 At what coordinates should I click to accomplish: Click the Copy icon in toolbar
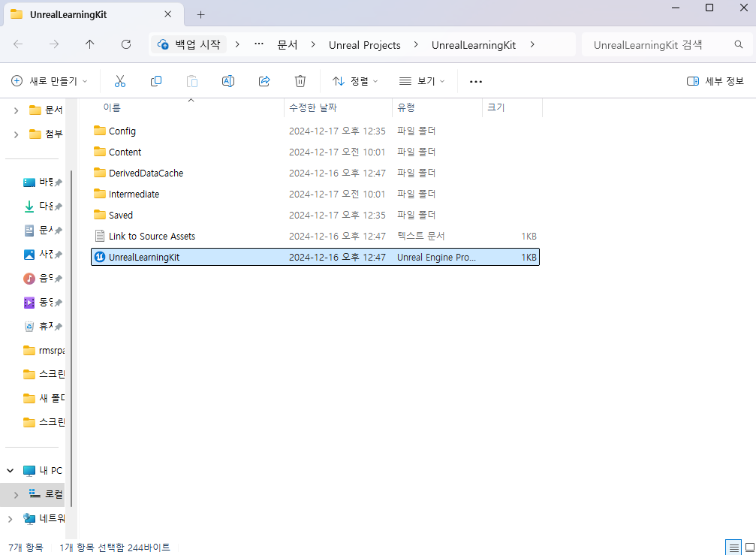pyautogui.click(x=155, y=81)
